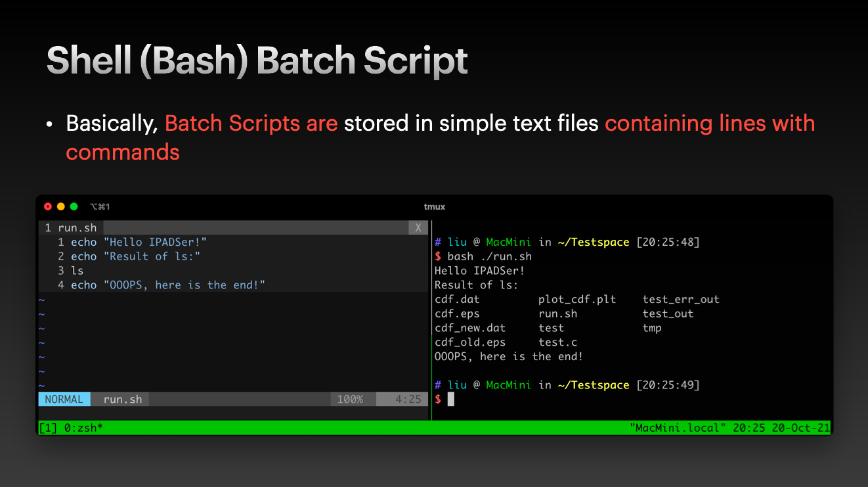Click red text "Batch Scripts are" in bullet
The width and height of the screenshot is (868, 487).
click(251, 124)
